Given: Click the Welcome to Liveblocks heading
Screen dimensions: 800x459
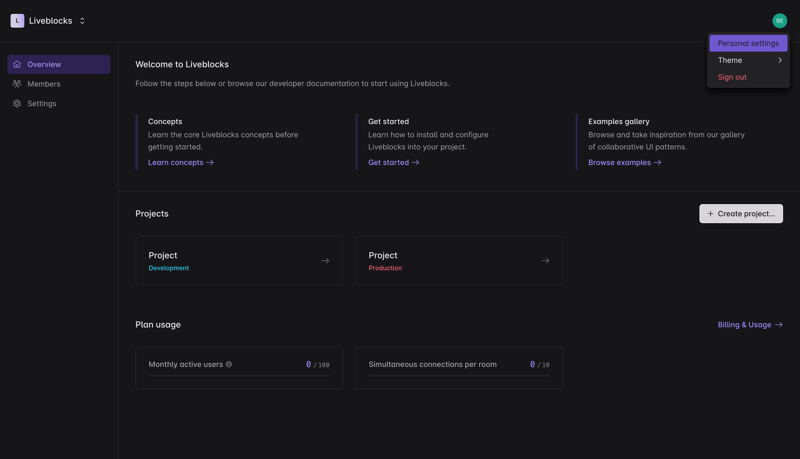Looking at the screenshot, I should (x=182, y=64).
